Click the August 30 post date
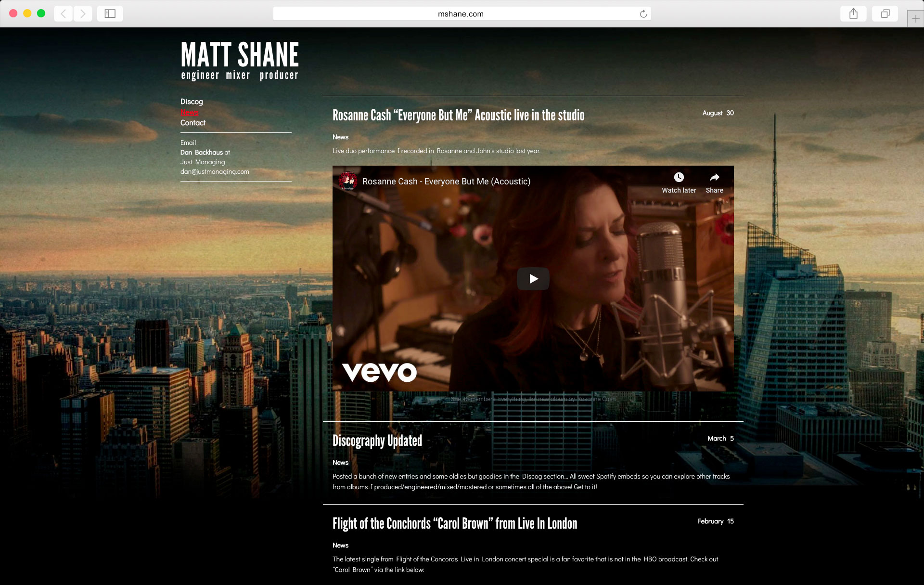 pos(718,113)
